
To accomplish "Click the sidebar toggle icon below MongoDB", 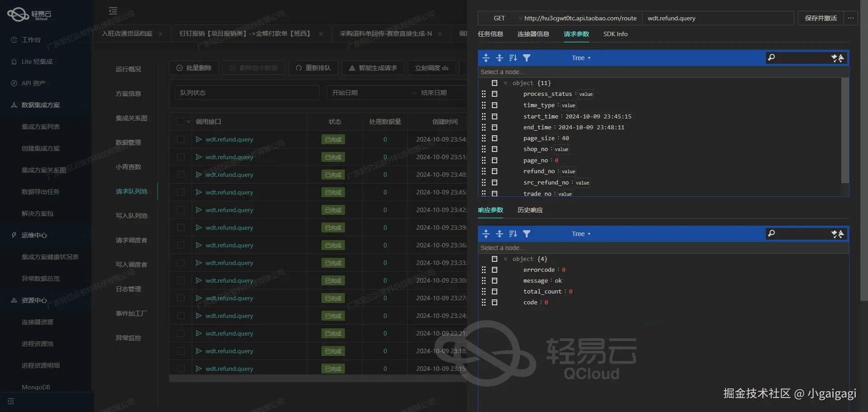I will pos(11,401).
